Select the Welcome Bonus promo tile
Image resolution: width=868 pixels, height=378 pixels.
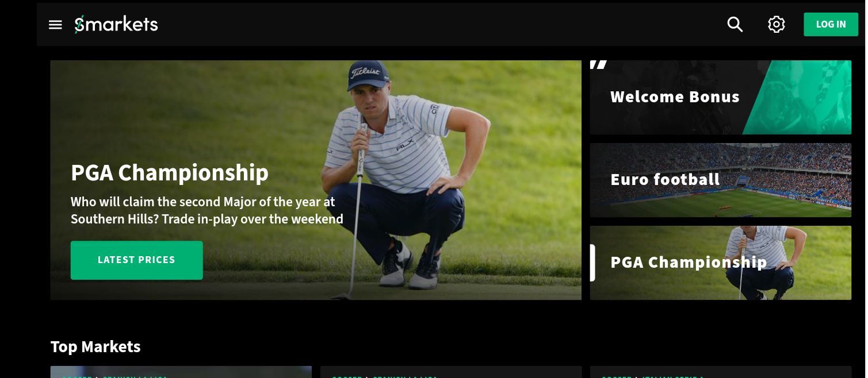pos(720,98)
